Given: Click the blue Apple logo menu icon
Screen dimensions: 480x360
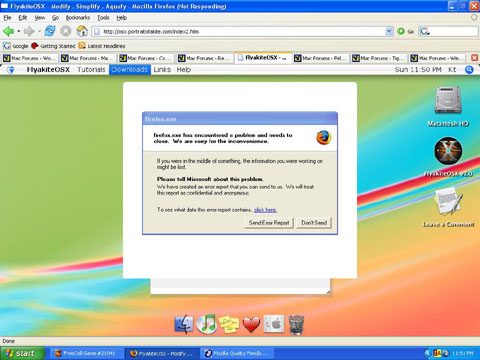Looking at the screenshot, I should (x=11, y=70).
